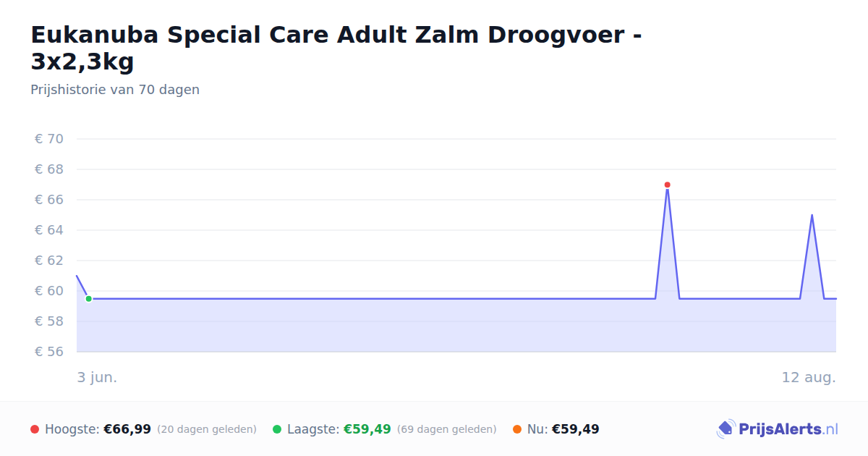
Task: Click the current Nu price €59,49
Action: (576, 429)
